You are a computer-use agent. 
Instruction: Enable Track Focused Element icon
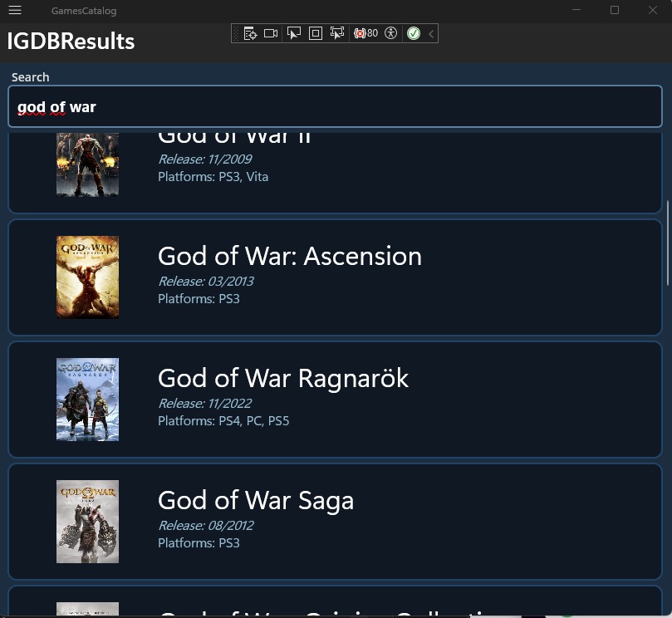[337, 33]
